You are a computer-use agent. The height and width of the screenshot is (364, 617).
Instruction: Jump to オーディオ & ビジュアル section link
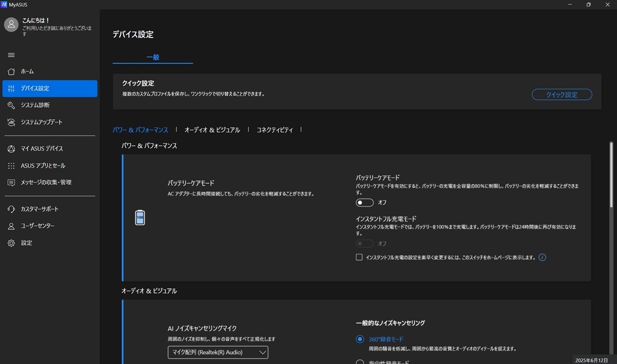tap(212, 130)
